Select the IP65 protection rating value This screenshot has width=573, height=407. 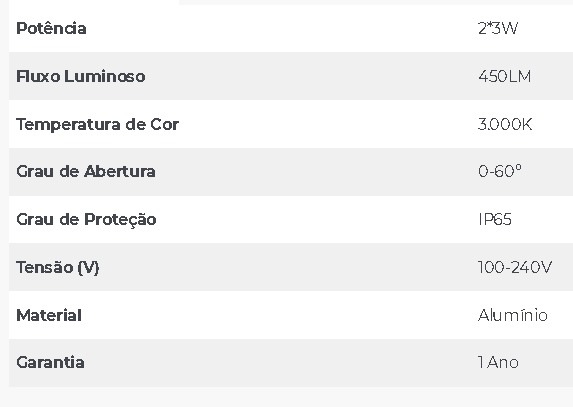495,219
